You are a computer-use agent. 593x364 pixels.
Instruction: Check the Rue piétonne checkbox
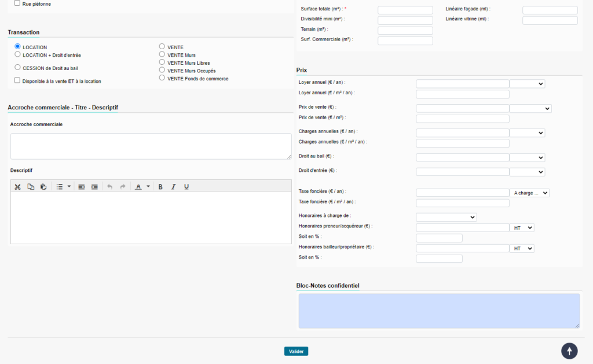tap(17, 3)
